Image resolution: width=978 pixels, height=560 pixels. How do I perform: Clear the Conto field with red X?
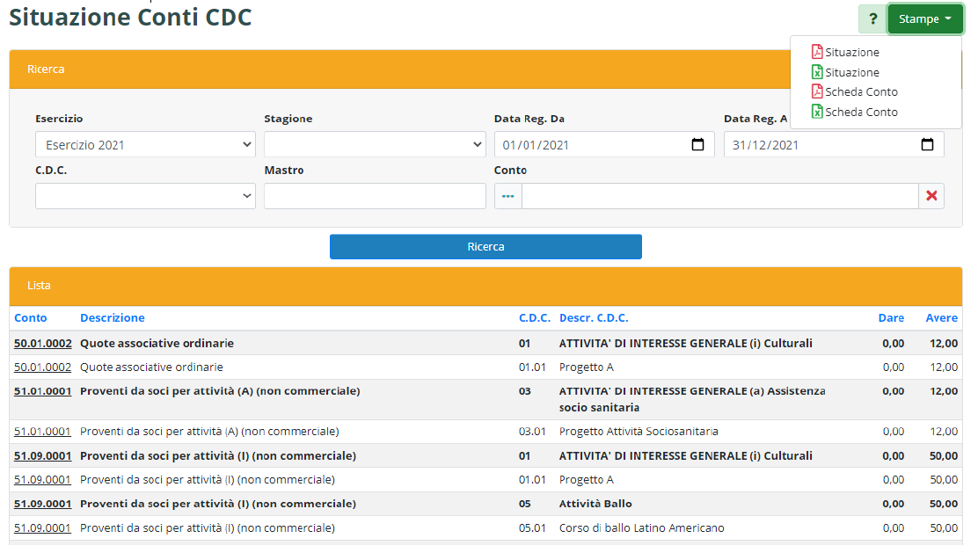[931, 196]
